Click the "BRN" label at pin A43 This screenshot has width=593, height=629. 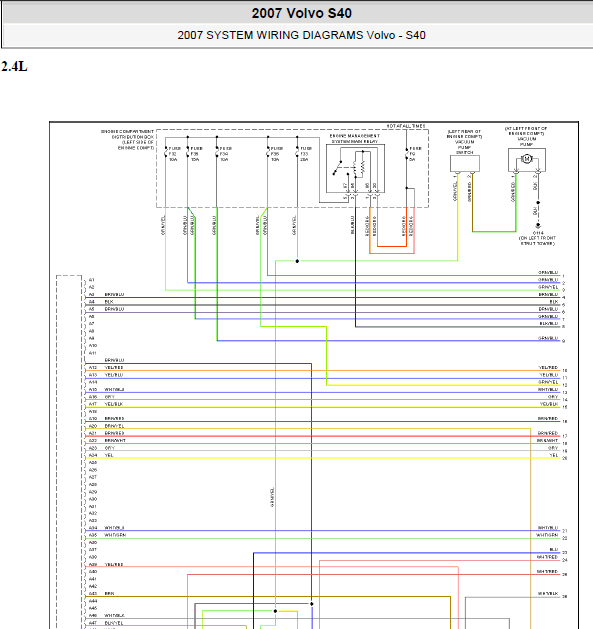[x=109, y=593]
